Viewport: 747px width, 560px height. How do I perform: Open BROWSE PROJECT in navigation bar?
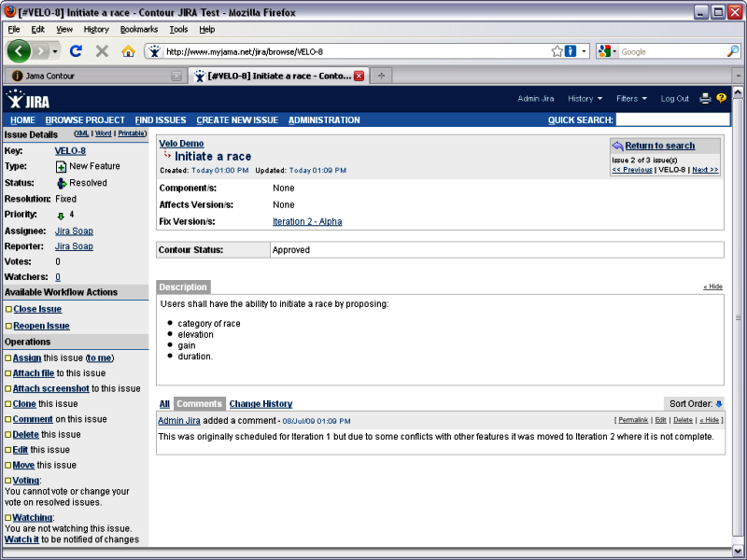pyautogui.click(x=85, y=120)
